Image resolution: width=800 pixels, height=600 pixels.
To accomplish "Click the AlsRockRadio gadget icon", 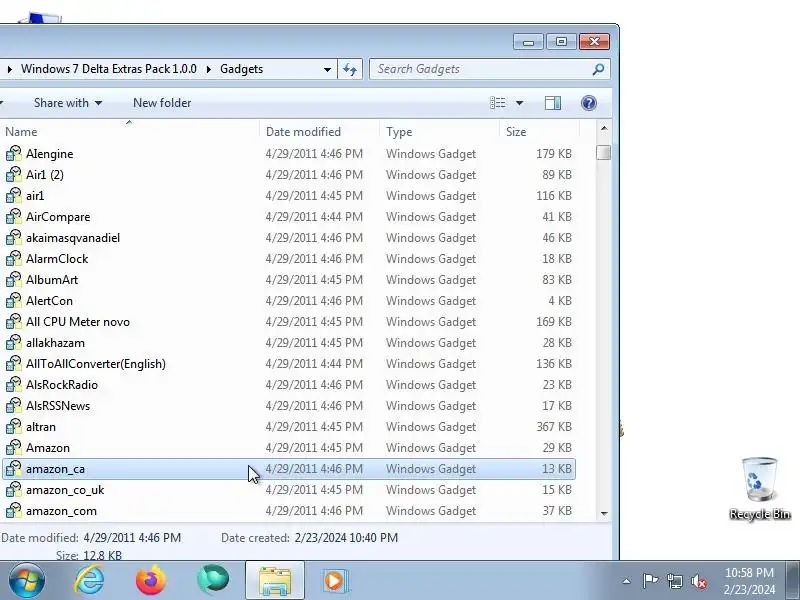I will pyautogui.click(x=14, y=385).
